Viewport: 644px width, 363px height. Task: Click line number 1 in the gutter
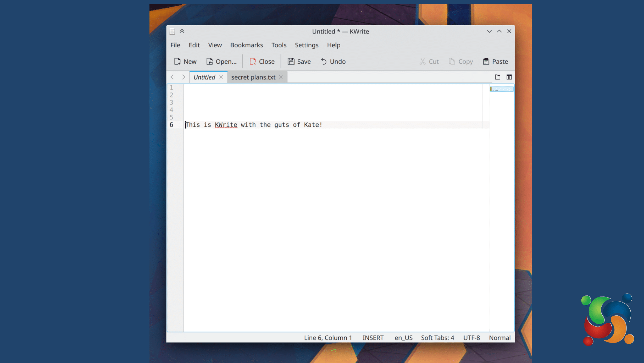(x=171, y=87)
